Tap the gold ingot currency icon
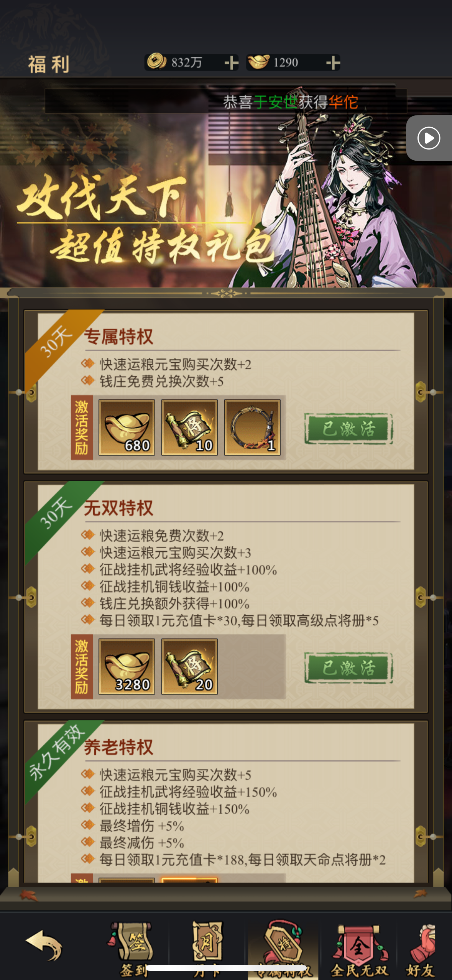This screenshot has height=980, width=452. click(x=258, y=61)
